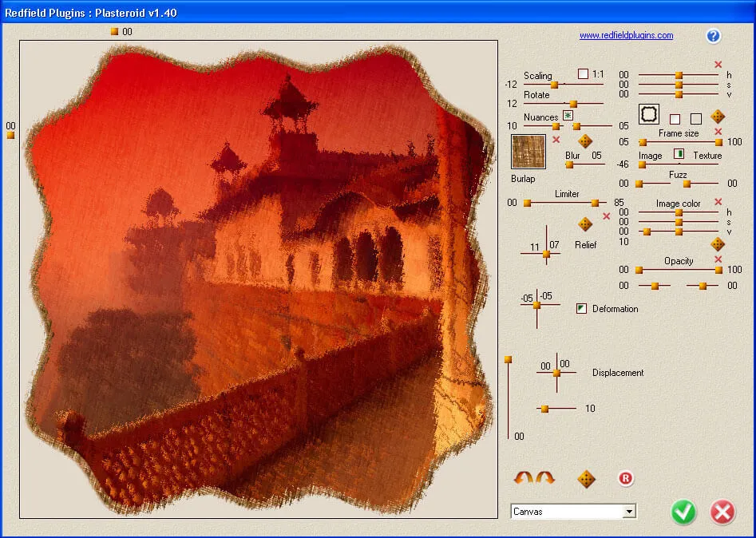Open the Help question mark icon
Image resolution: width=756 pixels, height=538 pixels.
pyautogui.click(x=713, y=36)
